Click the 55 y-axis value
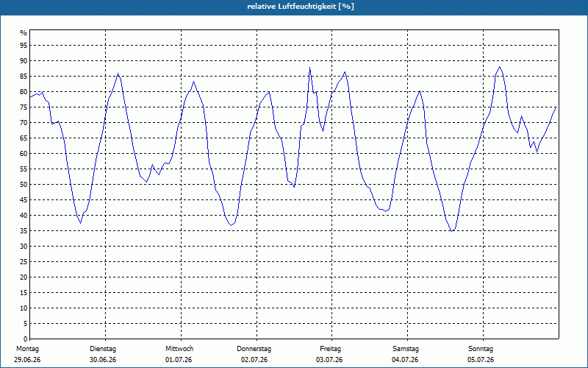The image size is (588, 368). click(24, 169)
